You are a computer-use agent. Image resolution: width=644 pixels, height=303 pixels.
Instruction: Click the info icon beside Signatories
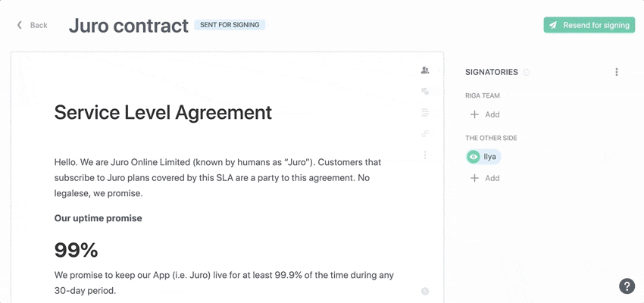pyautogui.click(x=527, y=73)
